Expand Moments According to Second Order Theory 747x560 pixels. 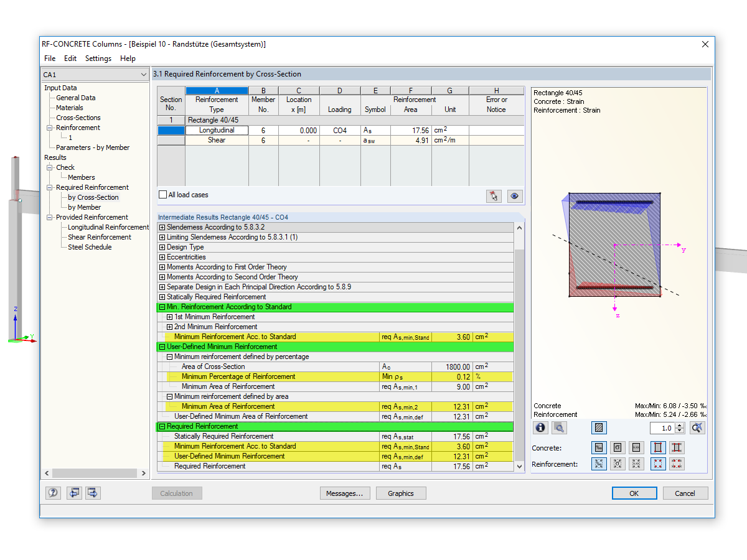pos(162,277)
